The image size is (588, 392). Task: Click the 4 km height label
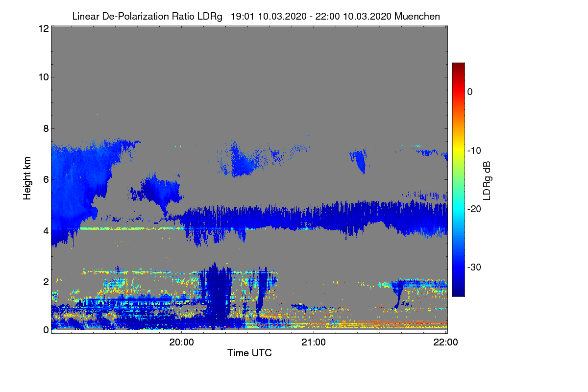[x=46, y=230]
